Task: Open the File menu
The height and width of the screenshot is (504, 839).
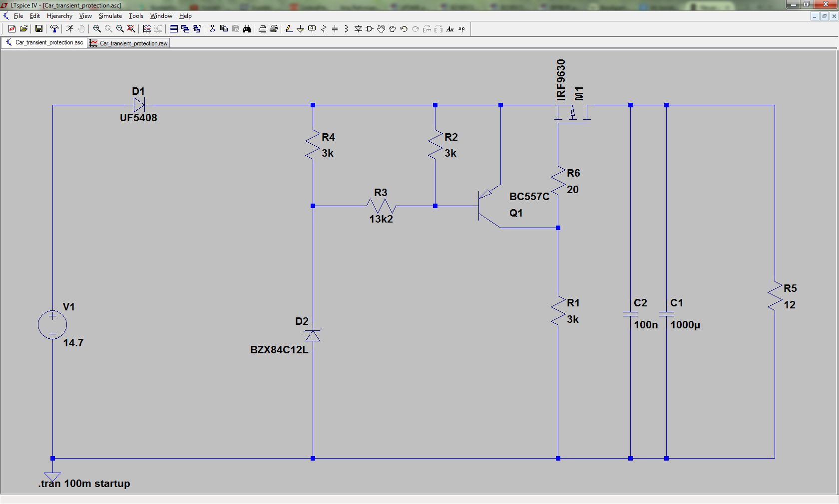Action: click(x=18, y=16)
